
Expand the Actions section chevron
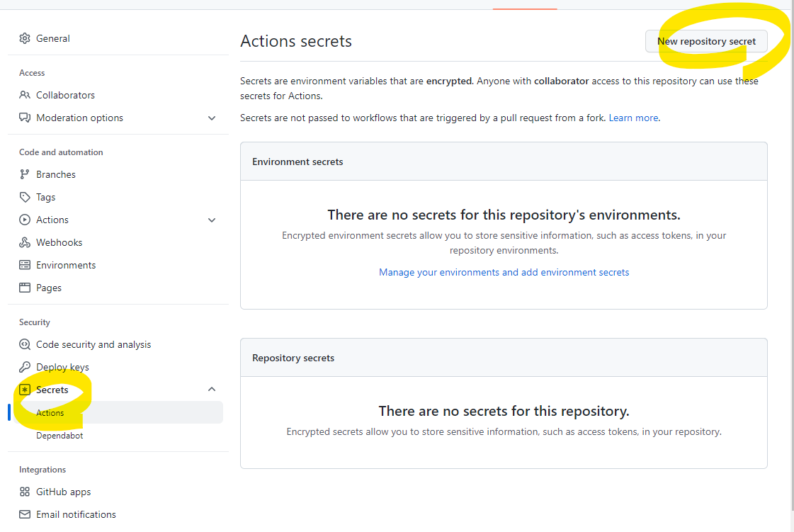(212, 220)
